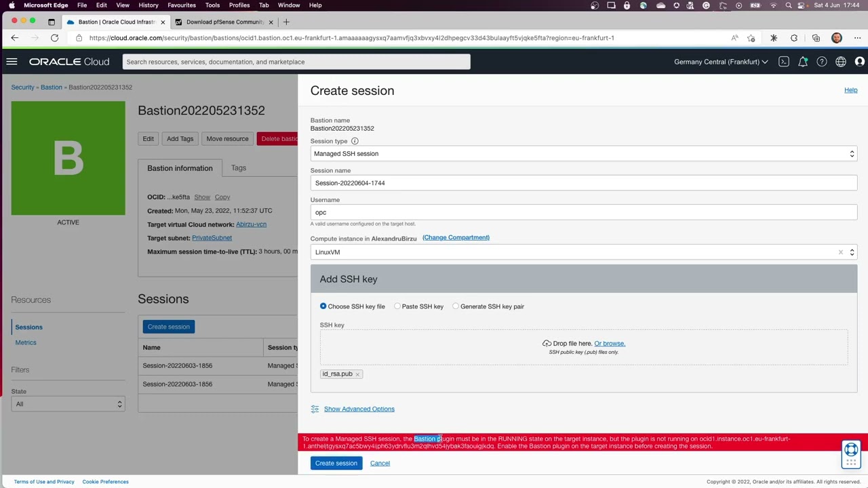
Task: Clear the LinuxVM compute instance selection
Action: point(841,252)
